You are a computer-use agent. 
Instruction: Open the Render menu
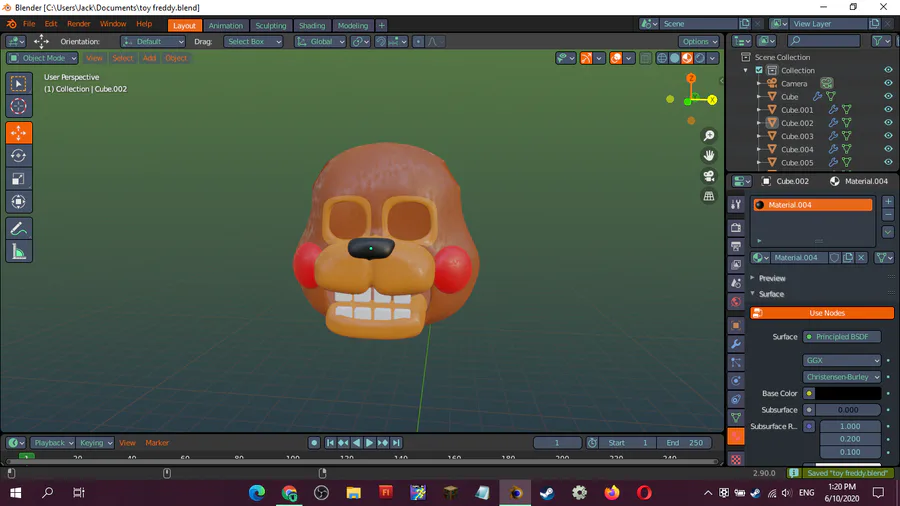tap(79, 24)
